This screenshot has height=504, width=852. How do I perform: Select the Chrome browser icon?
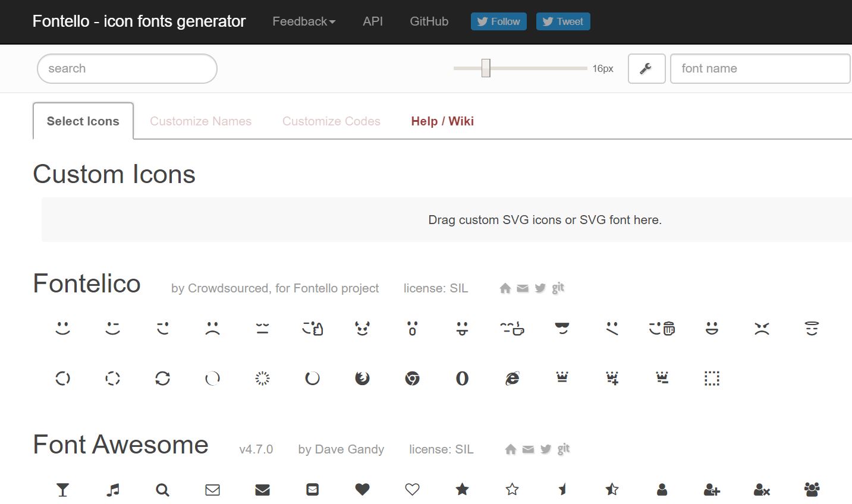coord(413,378)
